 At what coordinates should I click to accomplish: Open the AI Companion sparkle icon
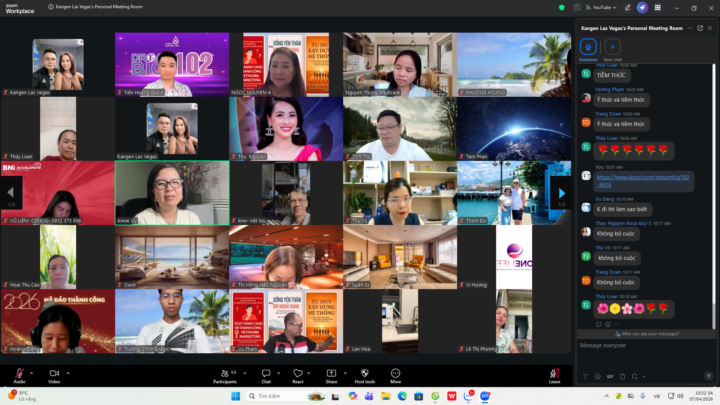point(642,7)
